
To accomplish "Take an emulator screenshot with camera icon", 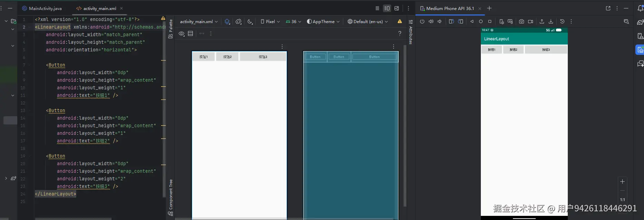I will (521, 21).
